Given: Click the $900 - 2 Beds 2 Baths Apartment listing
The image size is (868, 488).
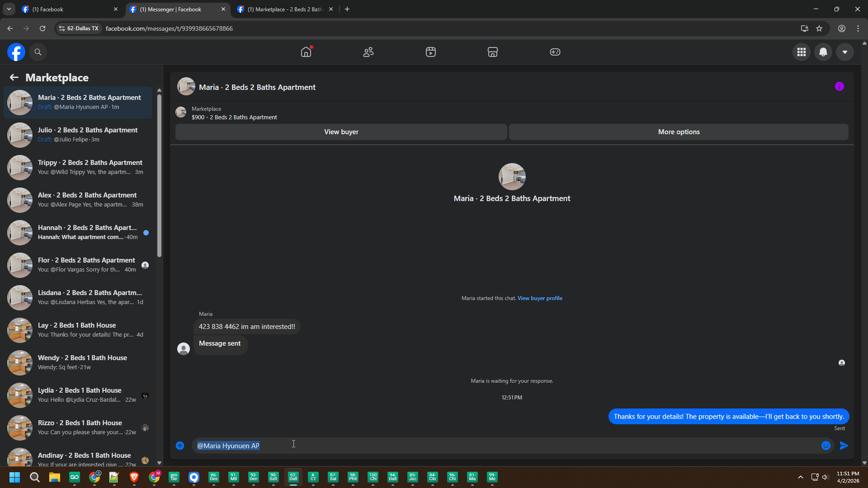Looking at the screenshot, I should (x=234, y=117).
